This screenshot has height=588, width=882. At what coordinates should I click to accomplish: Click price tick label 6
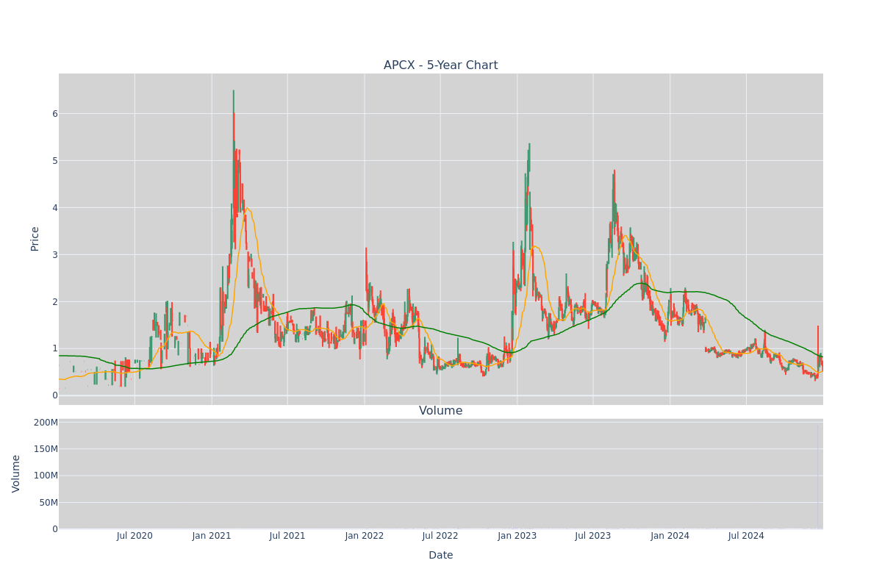(54, 114)
